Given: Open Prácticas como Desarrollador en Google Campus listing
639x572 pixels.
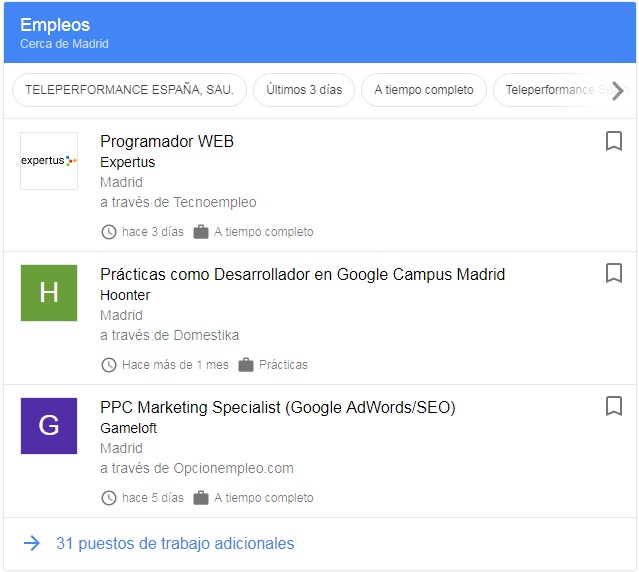Looking at the screenshot, I should pyautogui.click(x=302, y=274).
